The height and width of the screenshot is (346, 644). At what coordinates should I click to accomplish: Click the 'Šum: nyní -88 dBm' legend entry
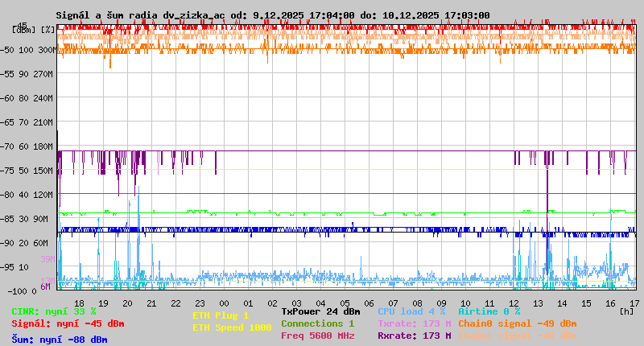[x=60, y=340]
